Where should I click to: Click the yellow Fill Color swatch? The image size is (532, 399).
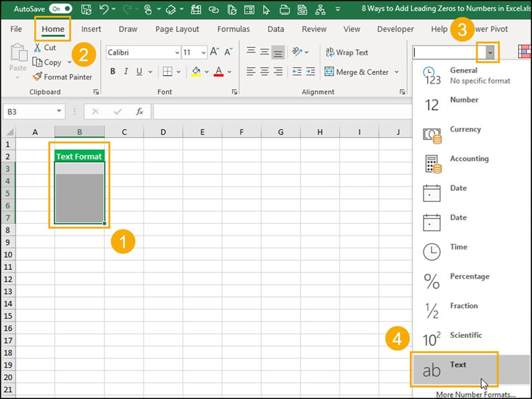point(196,72)
